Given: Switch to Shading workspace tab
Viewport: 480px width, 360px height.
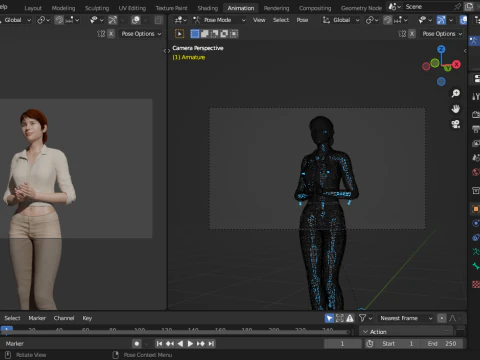Looking at the screenshot, I should (208, 8).
